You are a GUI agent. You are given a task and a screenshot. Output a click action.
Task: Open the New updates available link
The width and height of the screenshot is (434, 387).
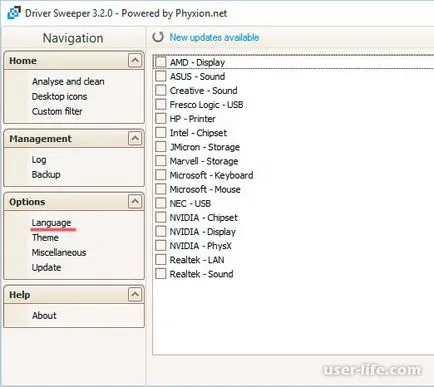point(214,37)
